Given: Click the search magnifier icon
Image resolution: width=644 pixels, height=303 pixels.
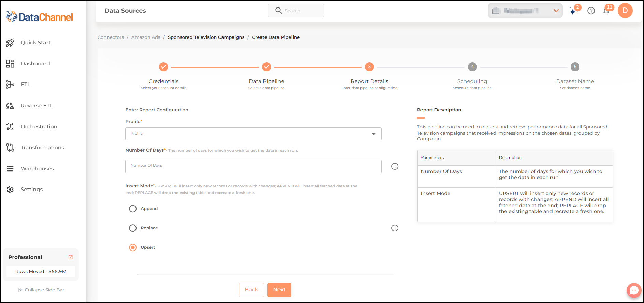Looking at the screenshot, I should pyautogui.click(x=278, y=11).
